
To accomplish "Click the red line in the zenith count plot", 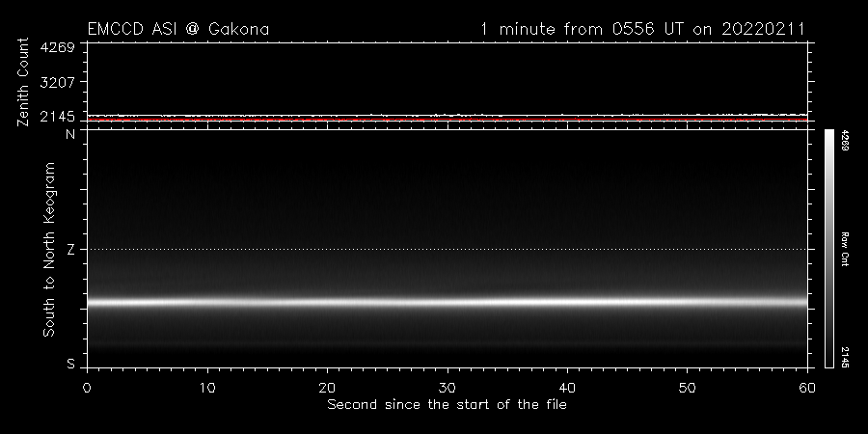I will click(448, 120).
